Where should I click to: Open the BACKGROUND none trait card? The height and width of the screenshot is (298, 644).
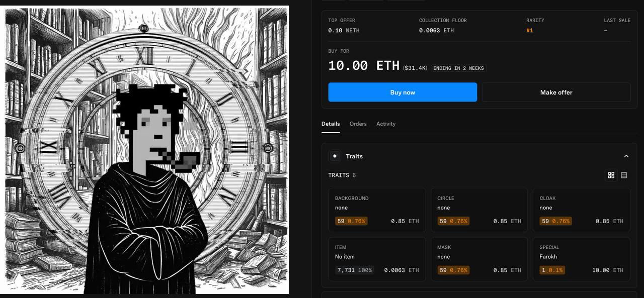tap(377, 210)
